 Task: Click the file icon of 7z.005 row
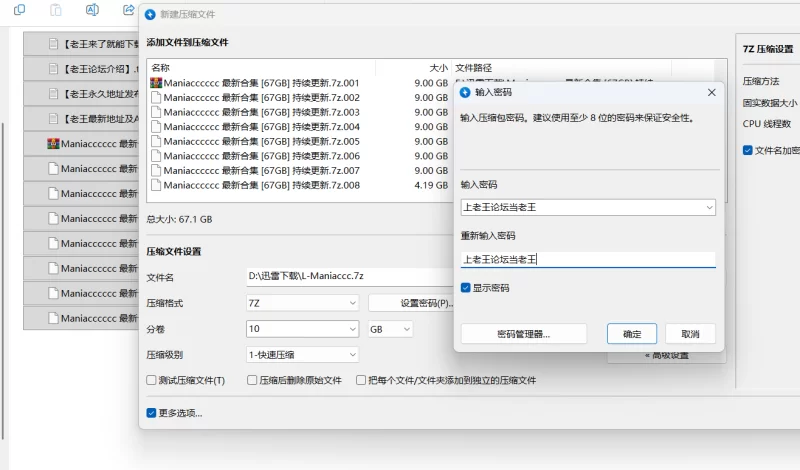coord(156,141)
